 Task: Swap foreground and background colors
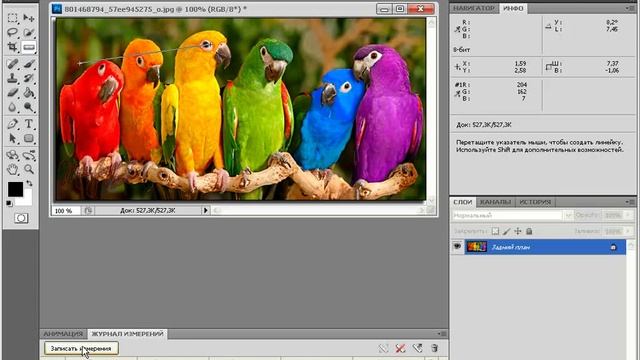29,184
